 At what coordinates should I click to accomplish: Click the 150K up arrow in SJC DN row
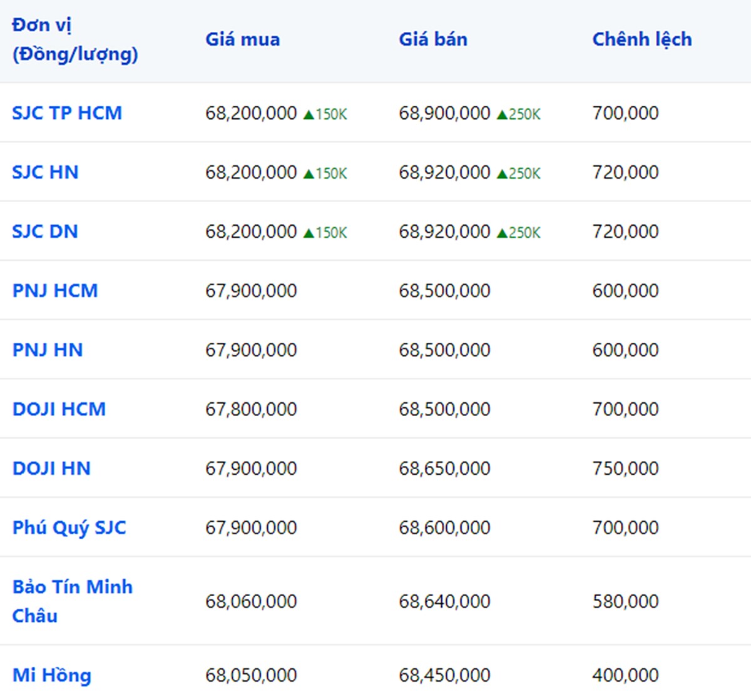click(x=325, y=233)
